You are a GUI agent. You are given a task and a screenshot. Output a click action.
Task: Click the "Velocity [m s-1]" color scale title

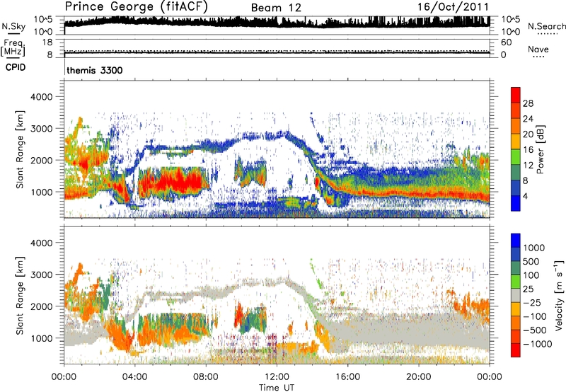[x=559, y=295]
